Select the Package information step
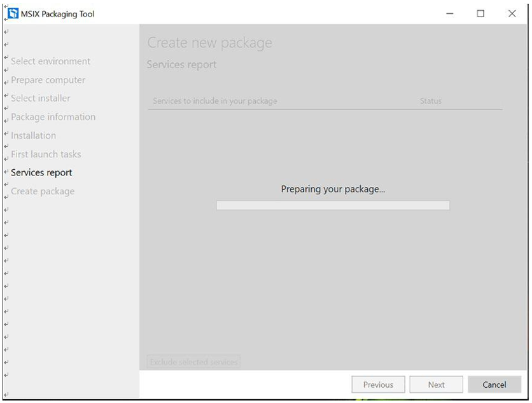The height and width of the screenshot is (403, 532). pyautogui.click(x=53, y=117)
